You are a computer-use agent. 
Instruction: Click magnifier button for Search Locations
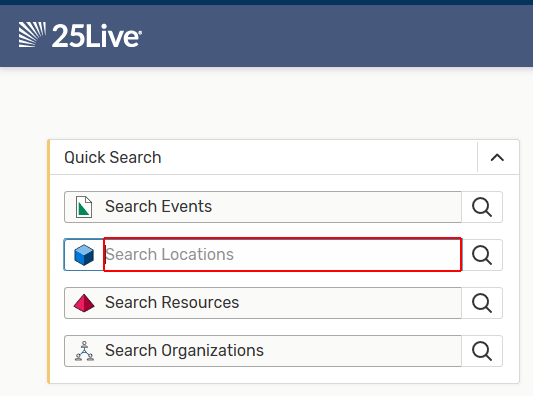482,255
